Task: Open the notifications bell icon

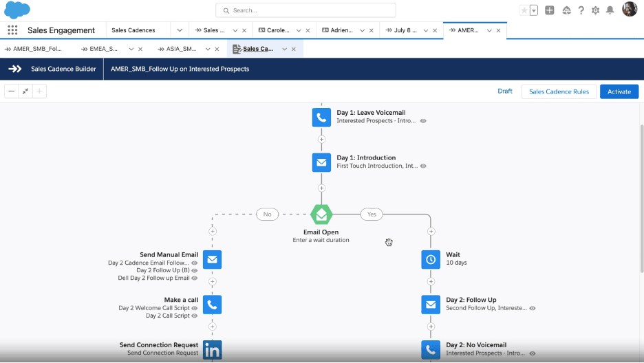Action: (610, 10)
